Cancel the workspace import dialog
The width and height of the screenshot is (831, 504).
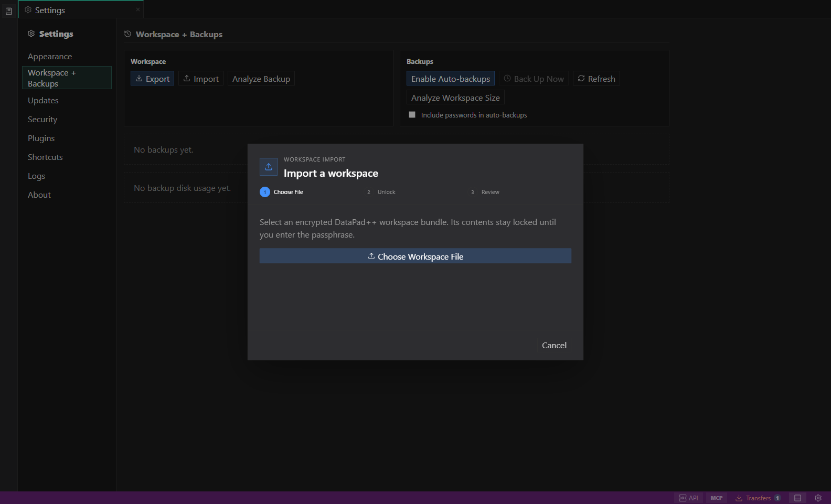(554, 345)
